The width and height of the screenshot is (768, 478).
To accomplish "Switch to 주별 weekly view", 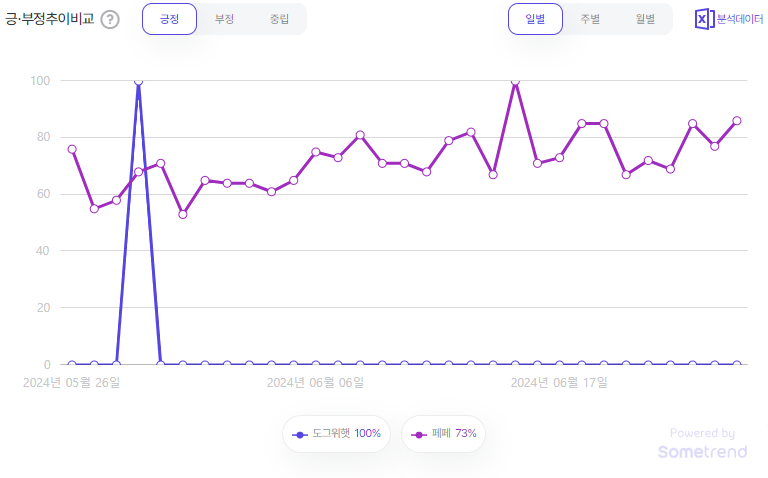I will pos(590,19).
